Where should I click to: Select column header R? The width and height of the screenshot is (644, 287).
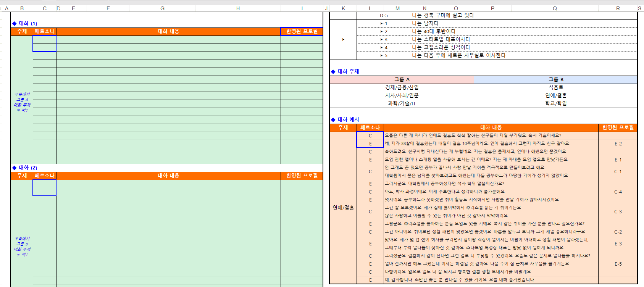coord(618,8)
